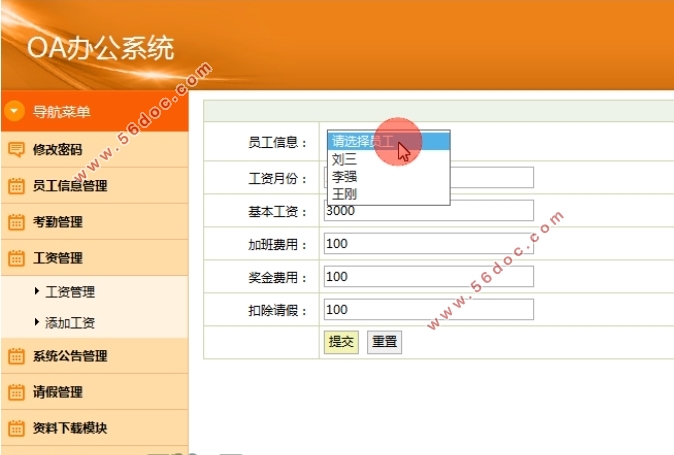Click the 扣除请假： label

pos(277,310)
